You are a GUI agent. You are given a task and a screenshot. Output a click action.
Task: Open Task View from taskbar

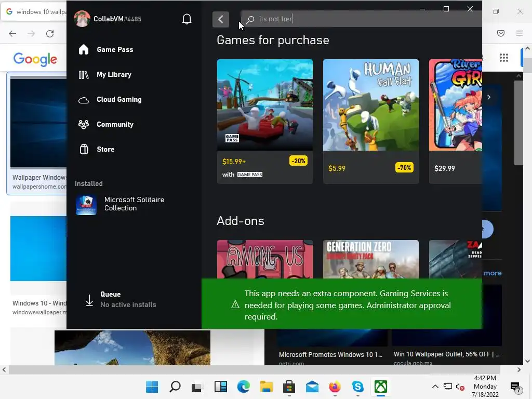(x=197, y=387)
